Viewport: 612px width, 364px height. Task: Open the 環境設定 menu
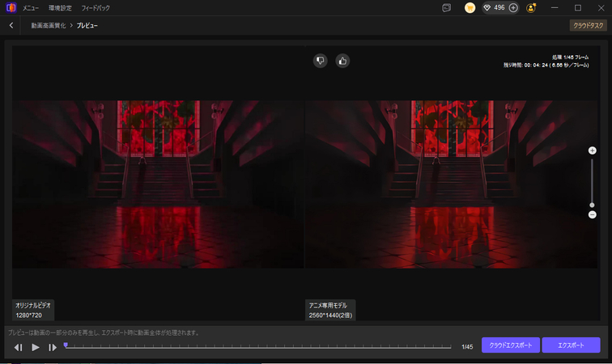pyautogui.click(x=59, y=7)
